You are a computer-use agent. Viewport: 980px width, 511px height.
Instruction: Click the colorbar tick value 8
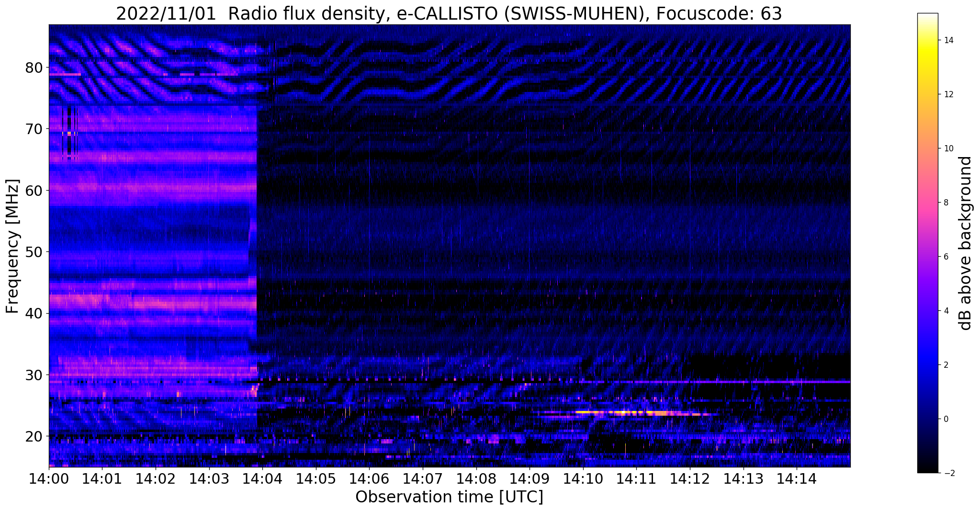945,203
